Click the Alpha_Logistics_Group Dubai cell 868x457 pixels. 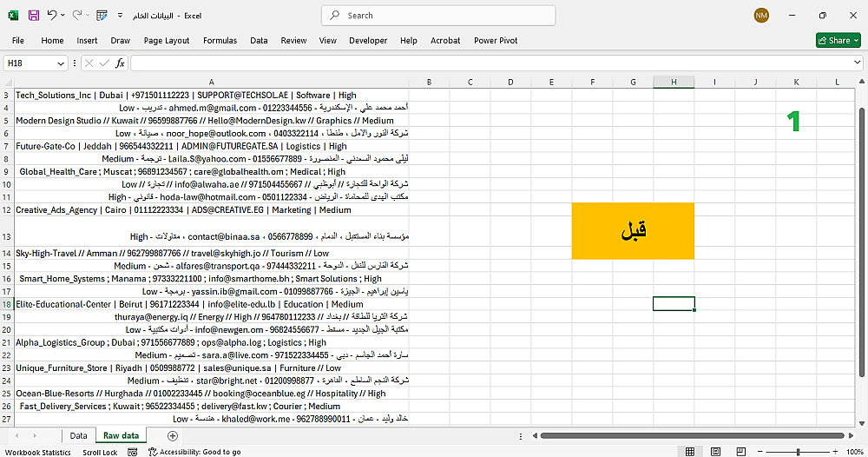coord(212,342)
